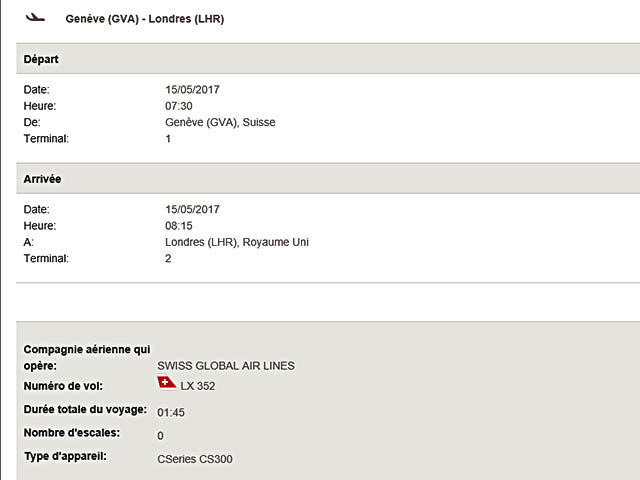Select the number of stopovers value 0
This screenshot has height=480, width=640.
[x=161, y=436]
